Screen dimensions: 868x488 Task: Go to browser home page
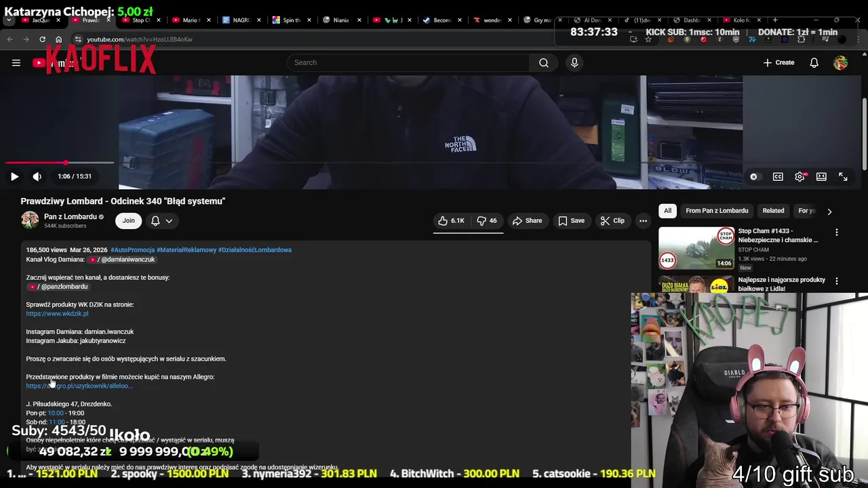58,39
